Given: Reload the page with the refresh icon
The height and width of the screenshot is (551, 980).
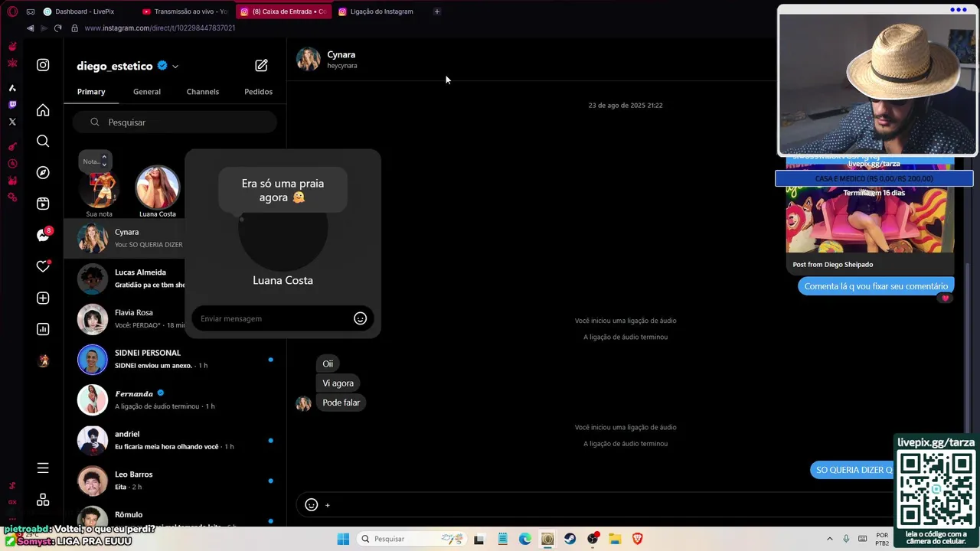Looking at the screenshot, I should coord(57,28).
